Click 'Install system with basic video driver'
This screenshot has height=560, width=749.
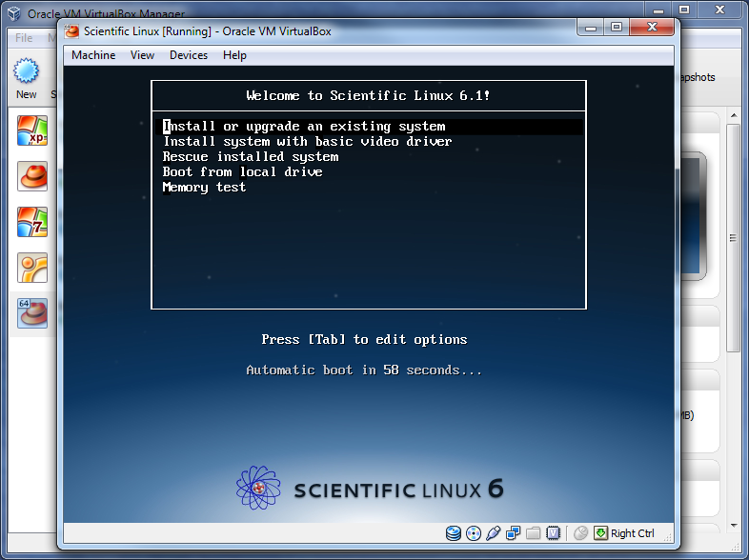pos(307,142)
